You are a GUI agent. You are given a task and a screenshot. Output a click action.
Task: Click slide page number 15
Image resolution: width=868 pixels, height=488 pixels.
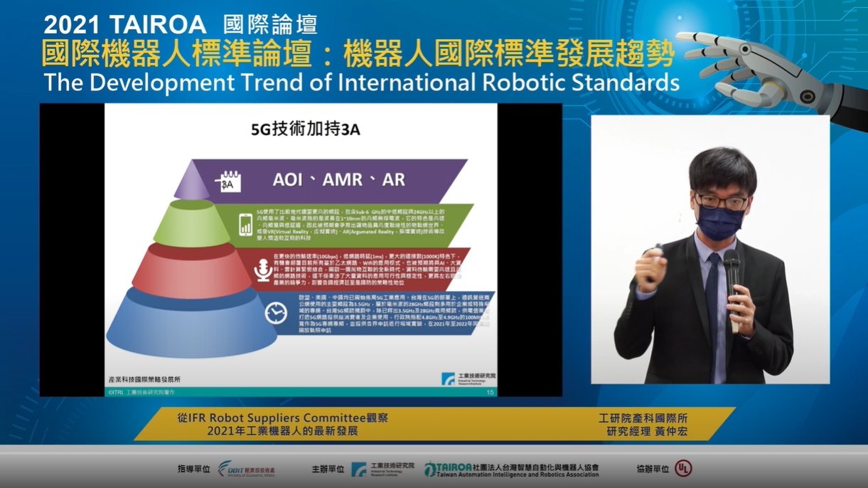[489, 392]
